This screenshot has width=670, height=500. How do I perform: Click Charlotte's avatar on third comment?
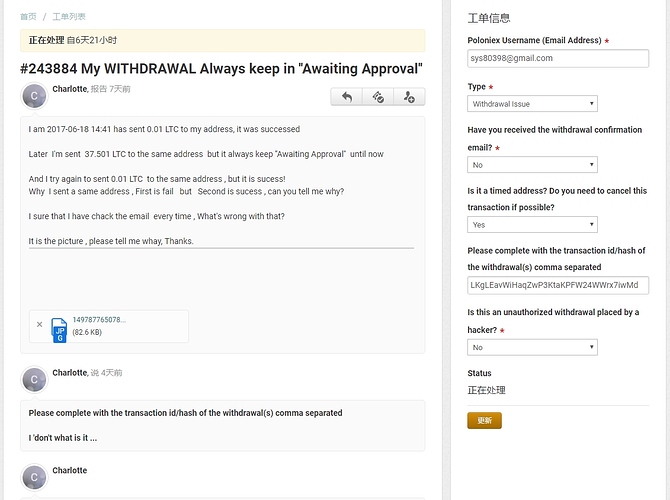pos(34,477)
